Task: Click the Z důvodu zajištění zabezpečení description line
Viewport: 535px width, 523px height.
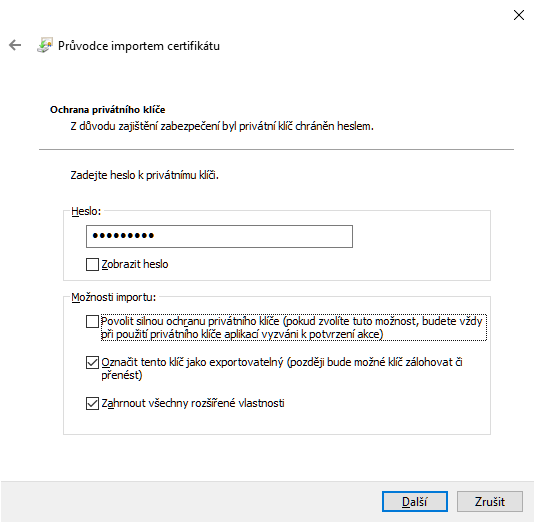Action: (222, 126)
